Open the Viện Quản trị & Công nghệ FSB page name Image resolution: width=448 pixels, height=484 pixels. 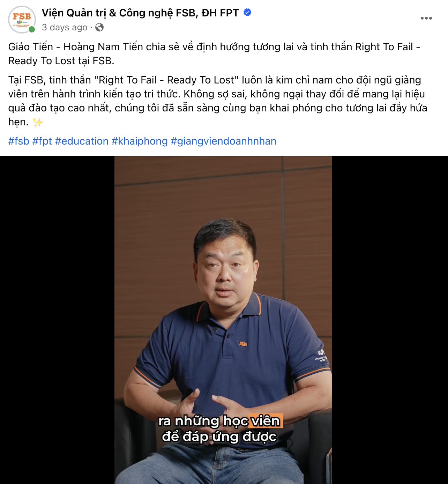[140, 13]
